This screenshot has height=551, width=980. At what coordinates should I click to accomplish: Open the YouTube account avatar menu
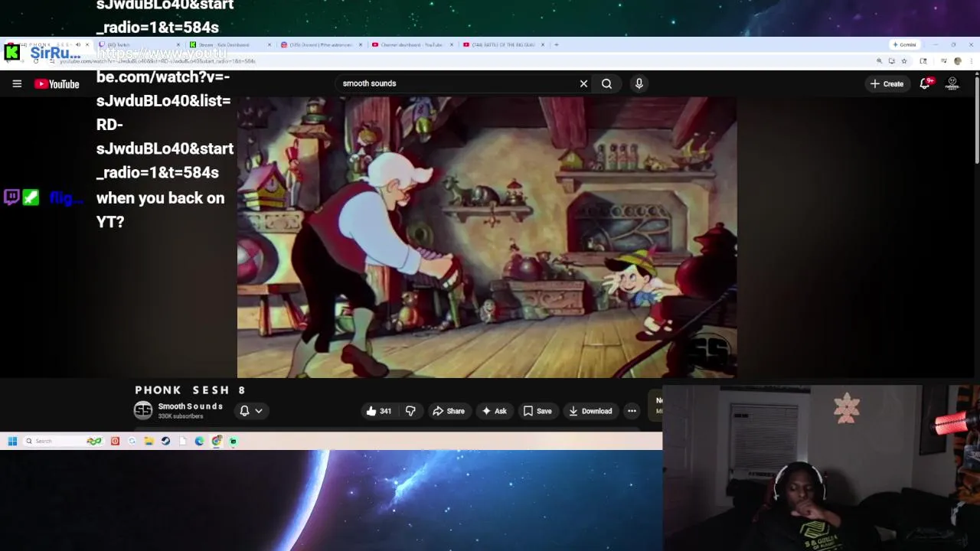coord(952,83)
